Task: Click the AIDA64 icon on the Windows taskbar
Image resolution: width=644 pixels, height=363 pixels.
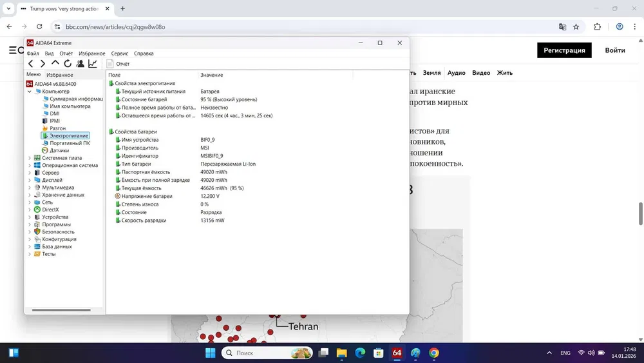Action: tap(397, 353)
